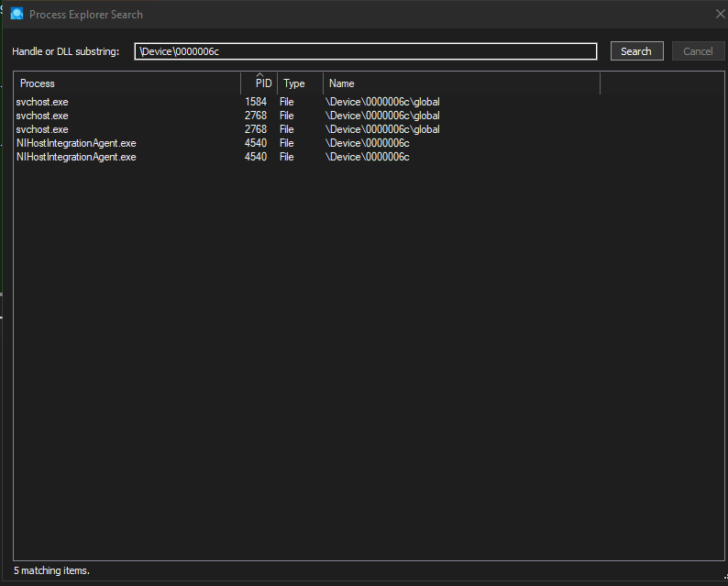Screen dimensions: 728x586
Task: Focus the Handle or DLL substring field
Action: (366, 51)
